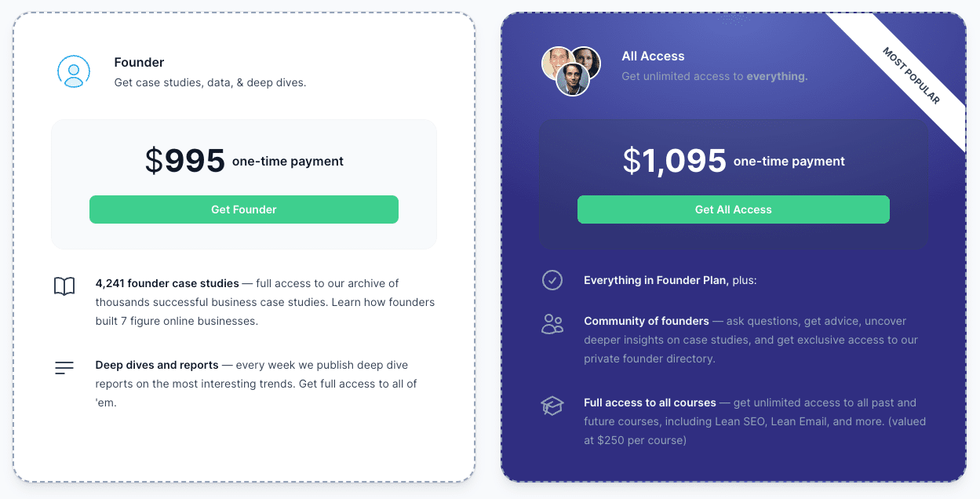Select the open book case studies icon
980x499 pixels.
click(64, 287)
